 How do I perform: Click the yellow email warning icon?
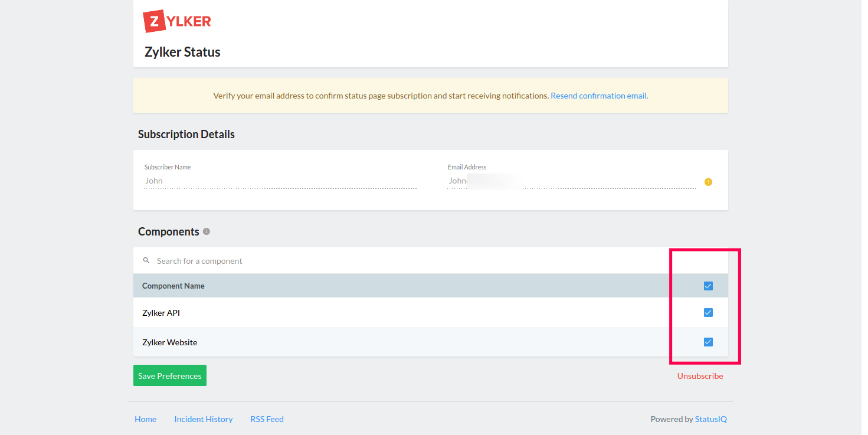tap(708, 182)
